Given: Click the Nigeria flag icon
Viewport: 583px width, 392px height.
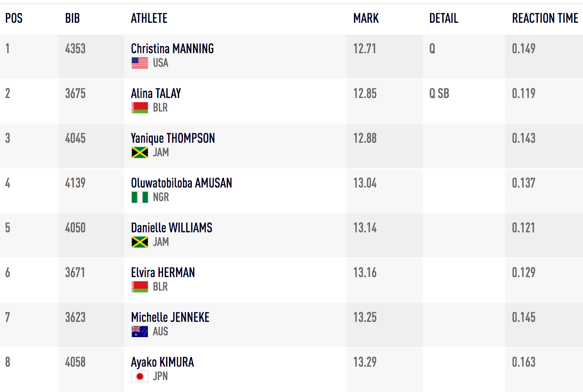Looking at the screenshot, I should [140, 197].
